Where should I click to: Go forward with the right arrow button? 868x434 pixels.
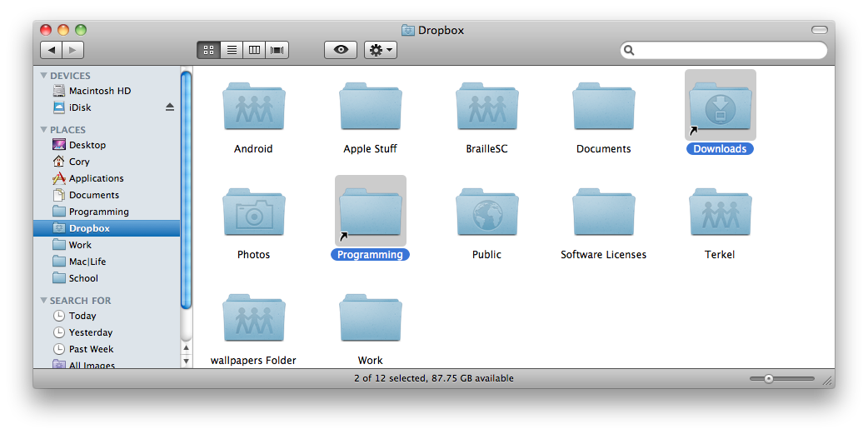point(73,50)
